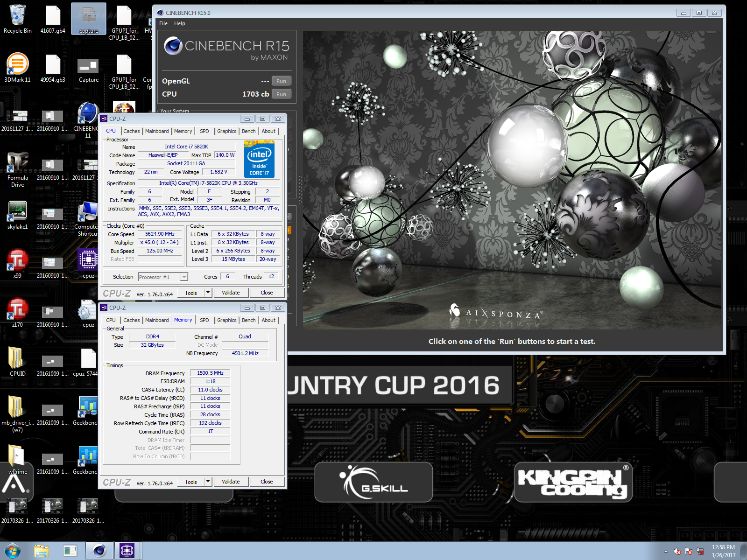
Task: Click Validate in bottom CPU-Z window
Action: pyautogui.click(x=231, y=482)
